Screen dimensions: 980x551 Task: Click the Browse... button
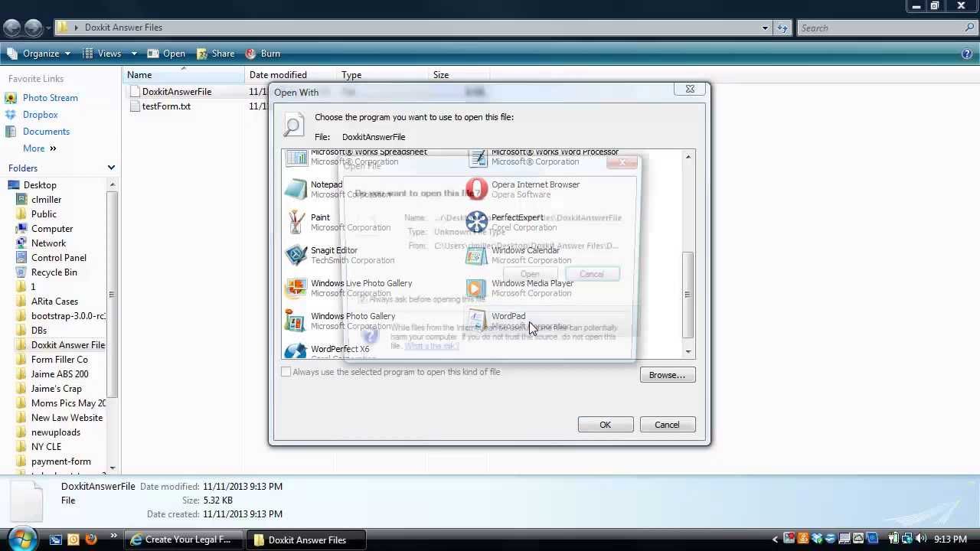pyautogui.click(x=668, y=375)
